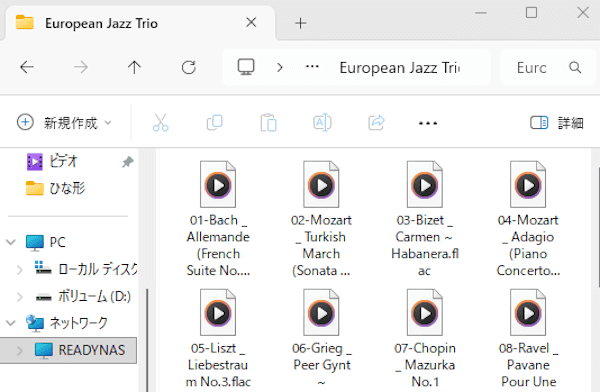Click the PC monitor icon in address bar

246,67
